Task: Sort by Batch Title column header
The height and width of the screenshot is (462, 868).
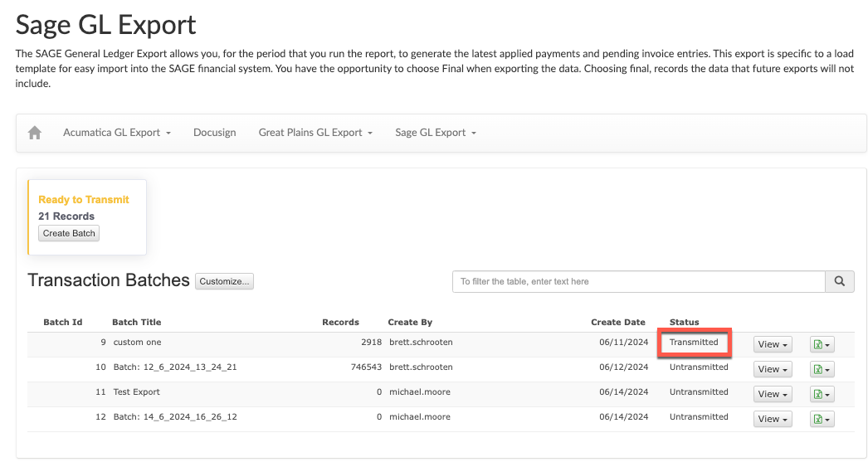Action: point(137,322)
